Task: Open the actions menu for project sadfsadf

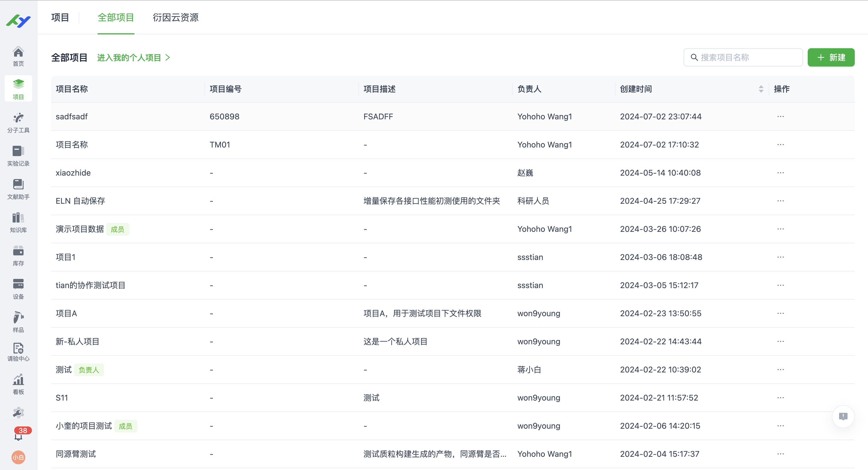Action: tap(781, 116)
